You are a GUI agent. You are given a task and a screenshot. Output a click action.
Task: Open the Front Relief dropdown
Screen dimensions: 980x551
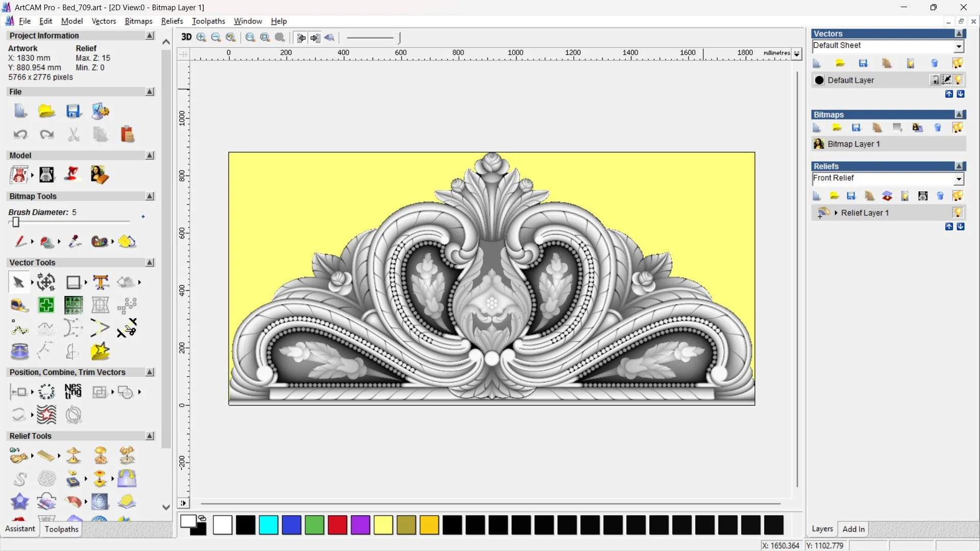[959, 179]
